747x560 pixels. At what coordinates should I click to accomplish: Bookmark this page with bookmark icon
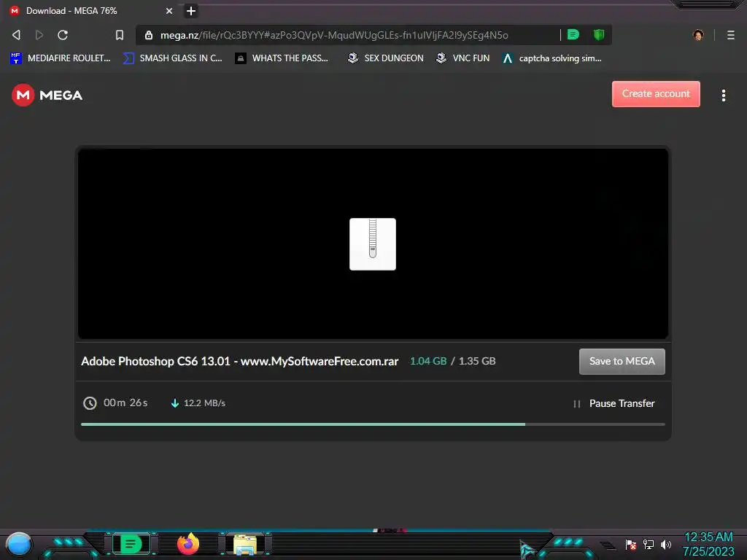click(120, 35)
